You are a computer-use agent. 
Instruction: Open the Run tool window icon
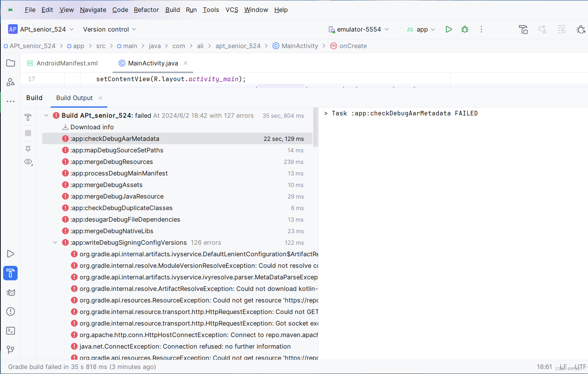click(x=10, y=254)
